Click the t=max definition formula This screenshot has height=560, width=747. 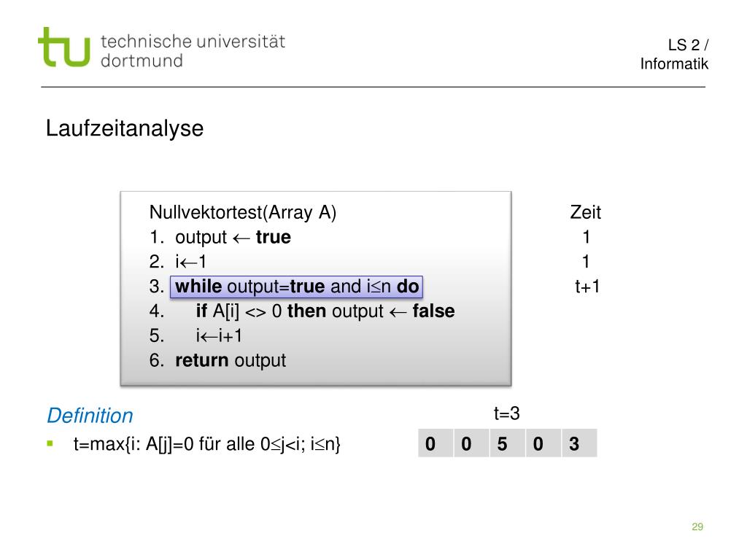pos(206,444)
